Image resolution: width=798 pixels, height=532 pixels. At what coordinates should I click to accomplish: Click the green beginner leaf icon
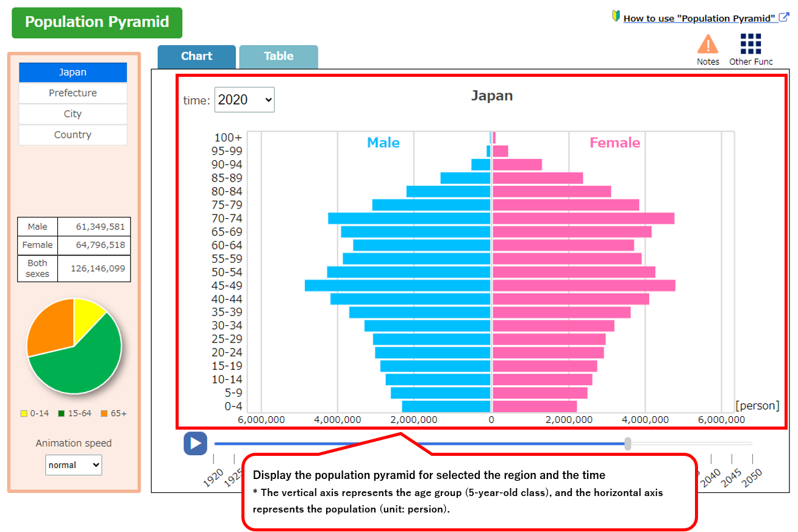coord(616,16)
